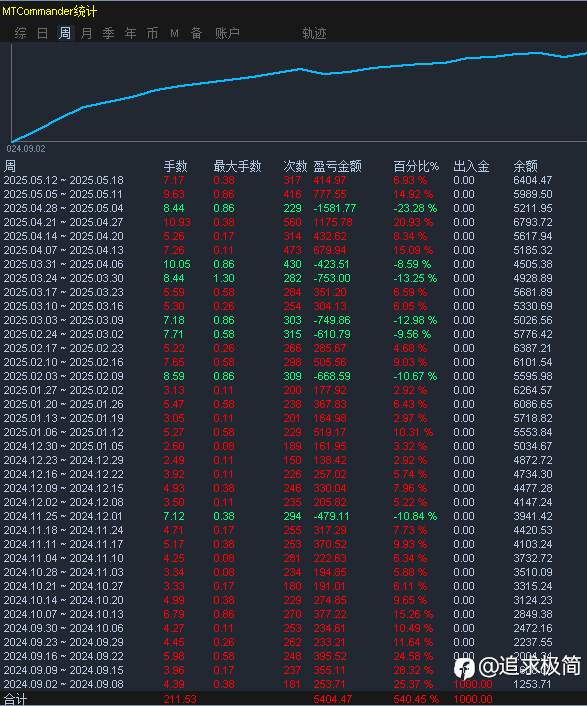Click the 合计 total profit 5404.47
587x706 pixels.
333,699
